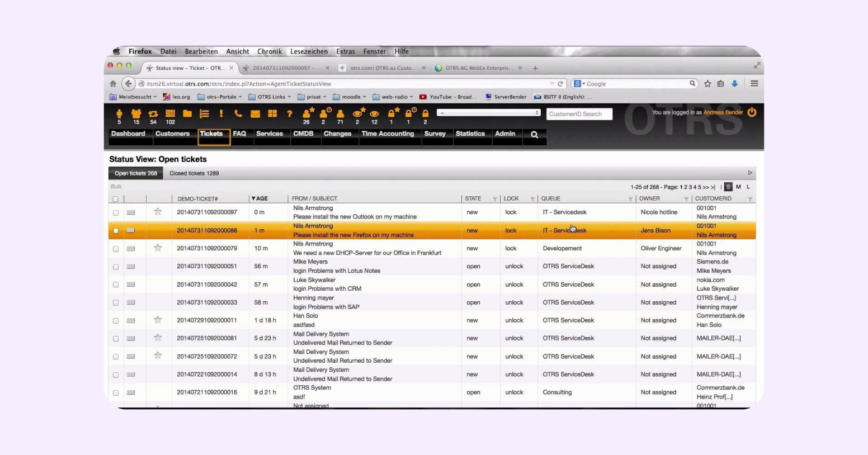Click the Firefox home button
Image resolution: width=868 pixels, height=455 pixels.
pyautogui.click(x=113, y=84)
